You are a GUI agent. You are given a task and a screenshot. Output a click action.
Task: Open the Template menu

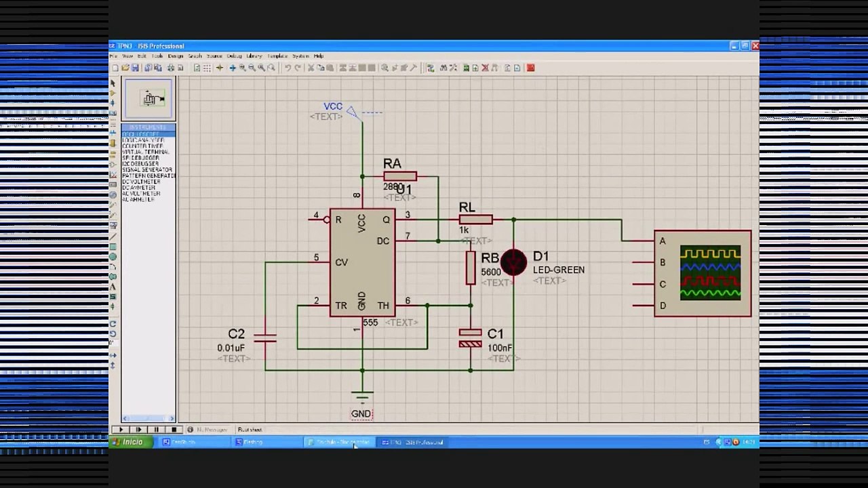coord(277,56)
